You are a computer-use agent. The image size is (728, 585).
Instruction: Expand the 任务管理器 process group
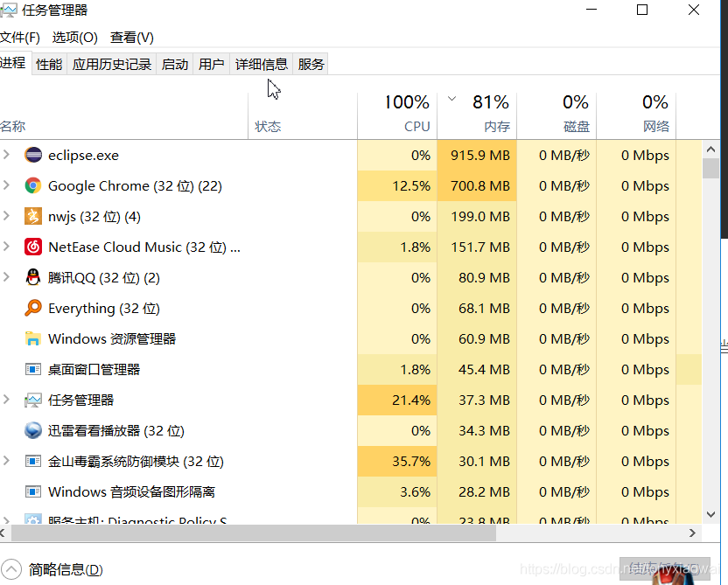[6, 400]
